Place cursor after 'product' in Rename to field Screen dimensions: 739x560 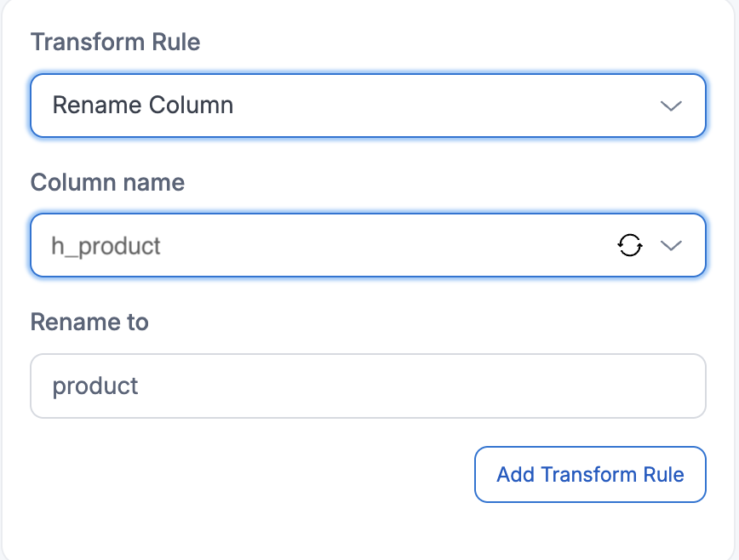(141, 386)
